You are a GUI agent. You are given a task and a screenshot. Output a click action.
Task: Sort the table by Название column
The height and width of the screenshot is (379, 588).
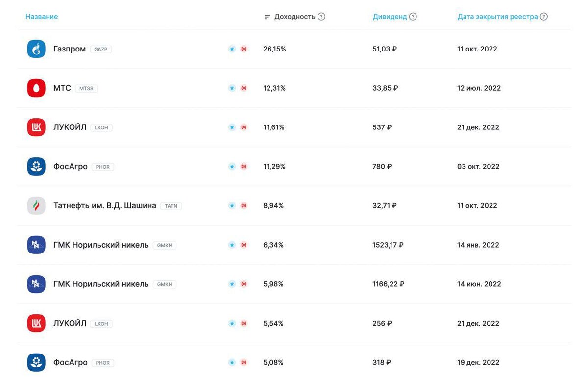42,17
